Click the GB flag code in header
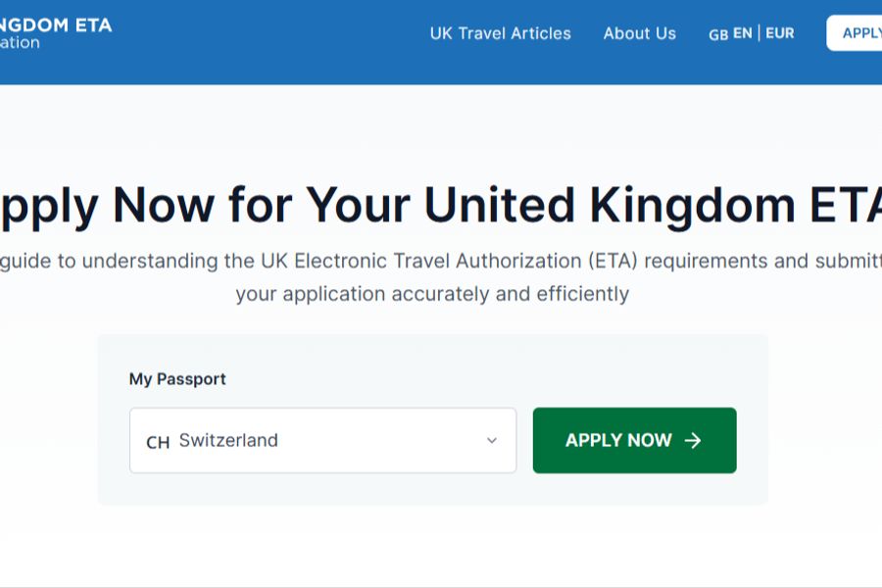Screen dimensions: 882x588 tap(718, 34)
